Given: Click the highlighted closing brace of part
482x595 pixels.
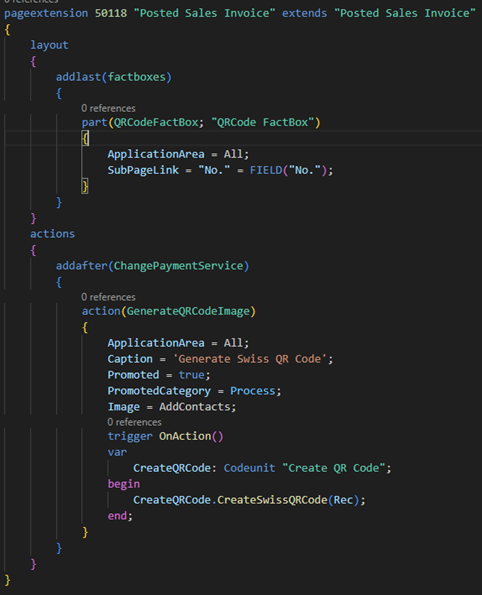Looking at the screenshot, I should click(85, 186).
